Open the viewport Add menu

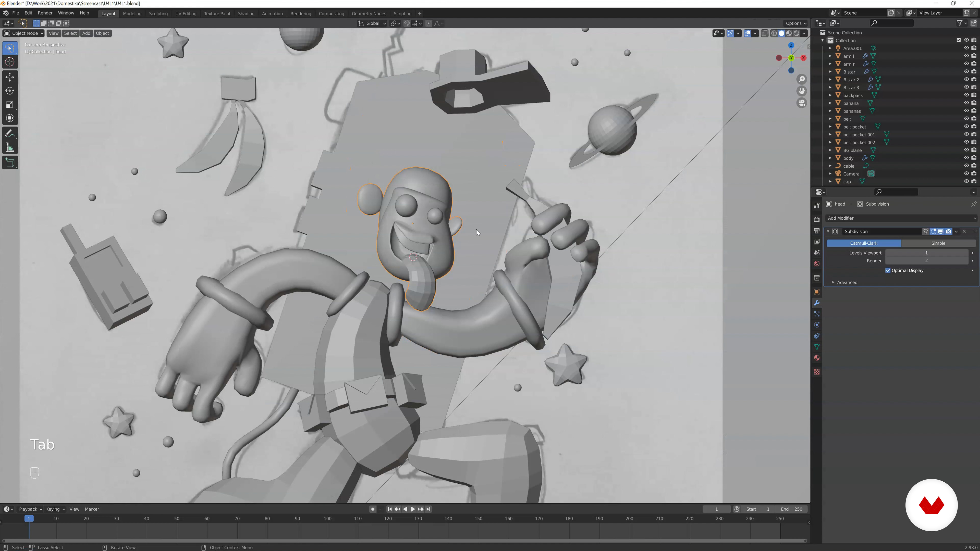tap(86, 33)
